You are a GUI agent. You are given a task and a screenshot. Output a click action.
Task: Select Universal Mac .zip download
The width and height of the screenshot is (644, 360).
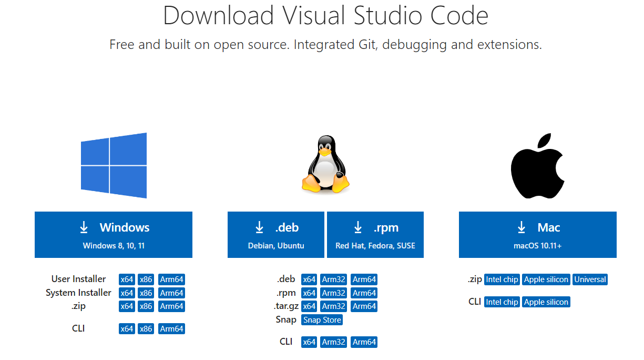[590, 279]
